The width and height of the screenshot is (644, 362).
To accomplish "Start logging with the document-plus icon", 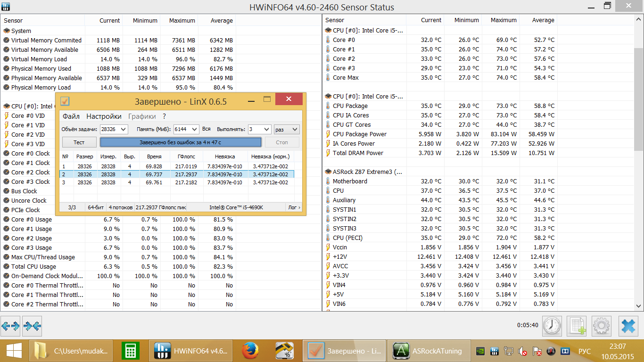I will (x=577, y=326).
